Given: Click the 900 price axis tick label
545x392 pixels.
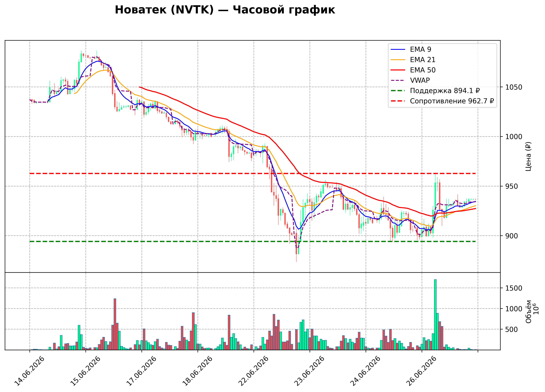Looking at the screenshot, I should coord(512,236).
